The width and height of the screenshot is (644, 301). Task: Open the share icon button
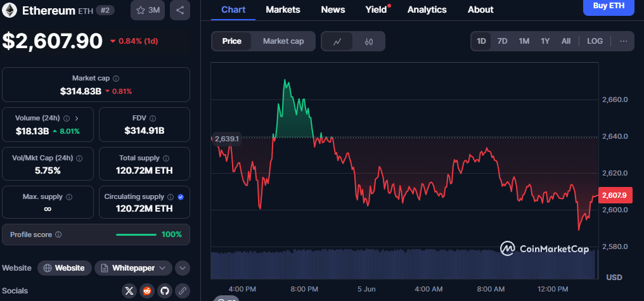point(179,10)
